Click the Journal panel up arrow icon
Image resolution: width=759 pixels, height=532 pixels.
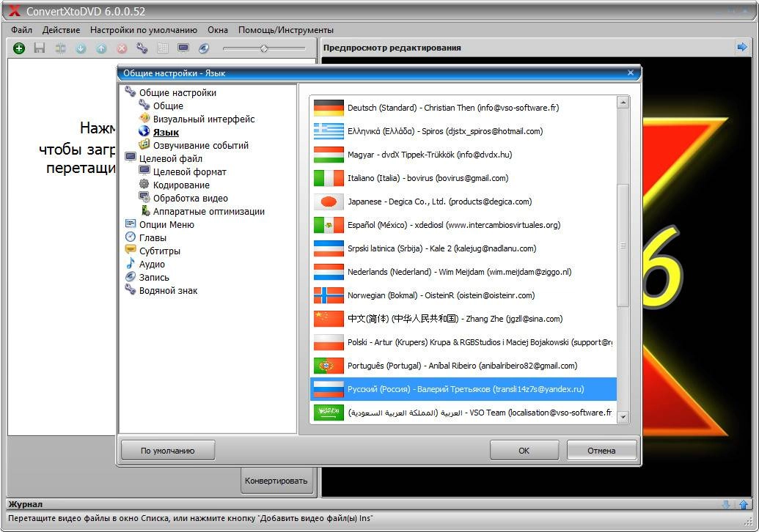pos(744,504)
